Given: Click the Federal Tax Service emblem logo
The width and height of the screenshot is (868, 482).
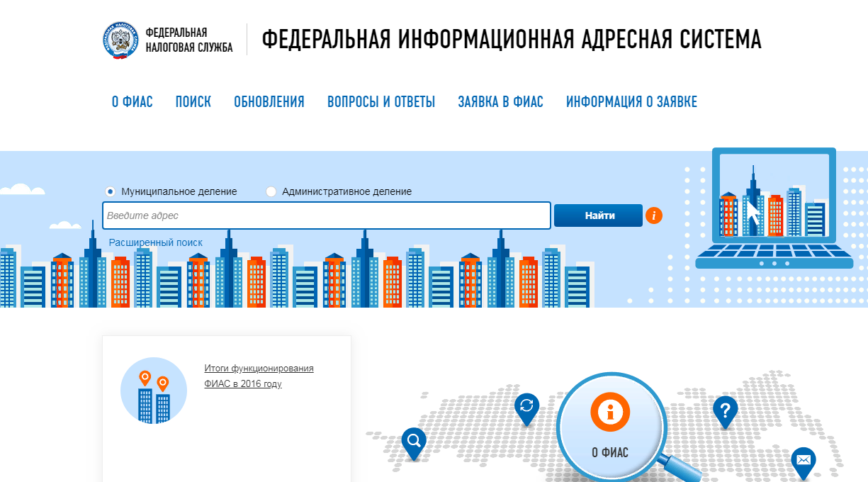Looking at the screenshot, I should (x=118, y=40).
